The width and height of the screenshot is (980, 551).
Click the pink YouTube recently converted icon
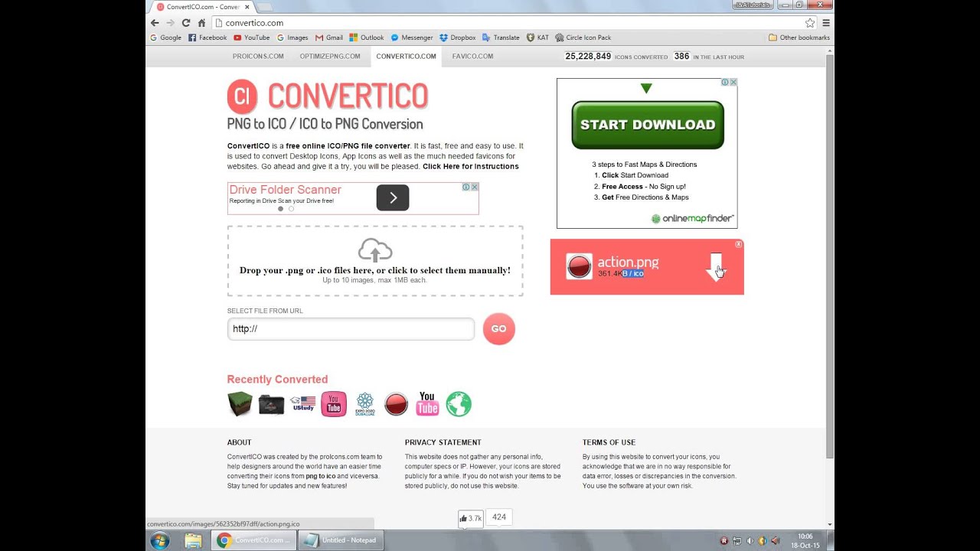[334, 404]
